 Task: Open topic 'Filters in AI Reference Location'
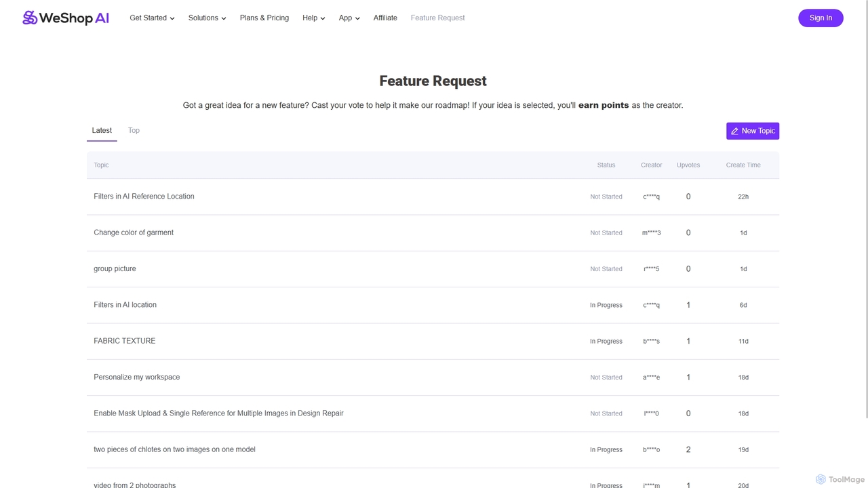[x=144, y=197]
